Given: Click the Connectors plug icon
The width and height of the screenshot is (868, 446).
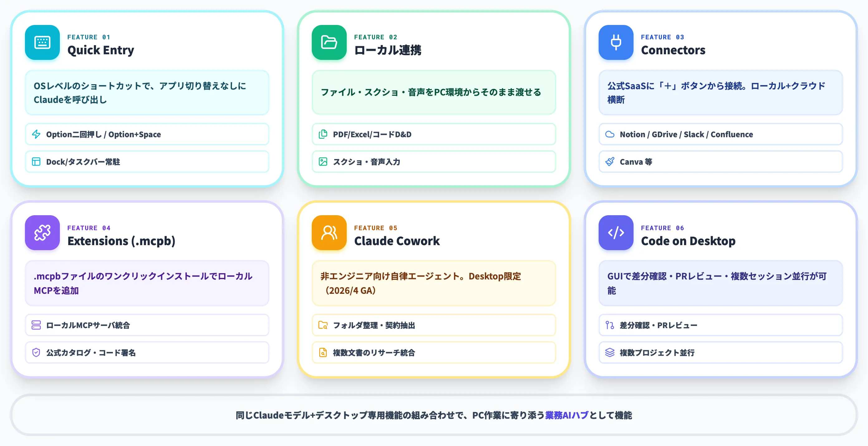Looking at the screenshot, I should tap(616, 42).
